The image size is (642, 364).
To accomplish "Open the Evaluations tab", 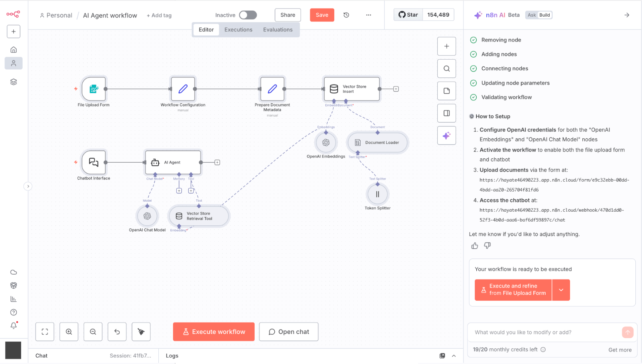I will [x=278, y=30].
